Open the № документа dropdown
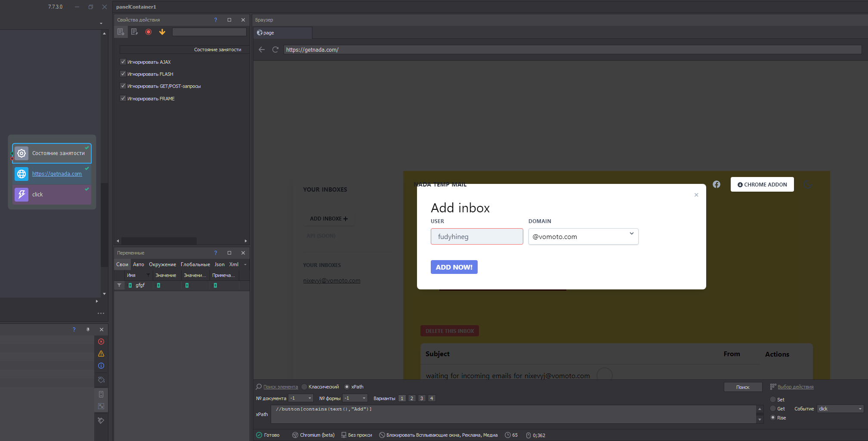This screenshot has height=441, width=868. (301, 398)
